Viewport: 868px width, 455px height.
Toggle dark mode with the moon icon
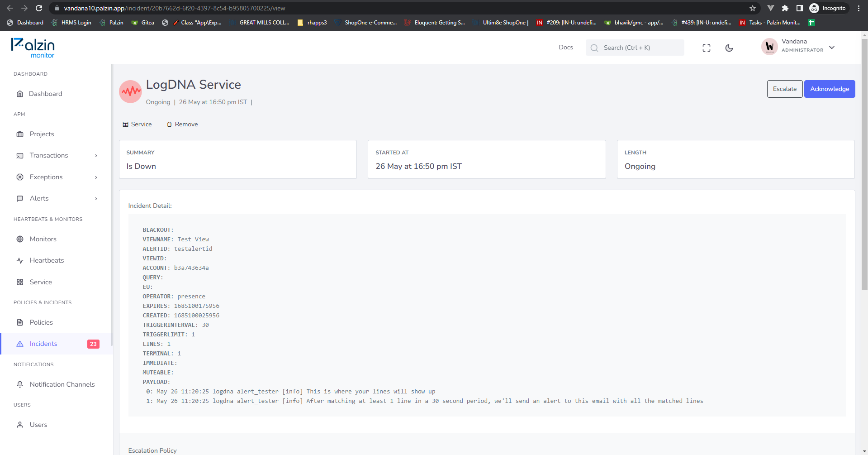(x=729, y=48)
